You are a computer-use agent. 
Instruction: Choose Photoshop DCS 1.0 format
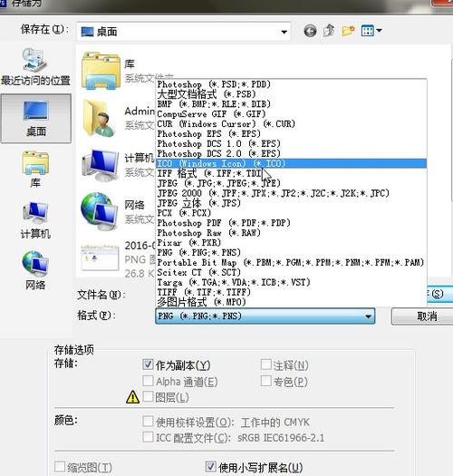(292, 143)
